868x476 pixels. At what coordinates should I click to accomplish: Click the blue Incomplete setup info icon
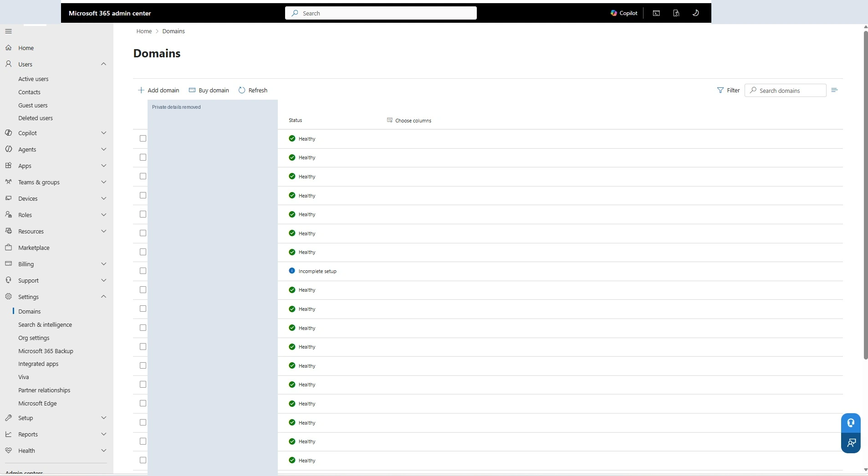(x=292, y=271)
